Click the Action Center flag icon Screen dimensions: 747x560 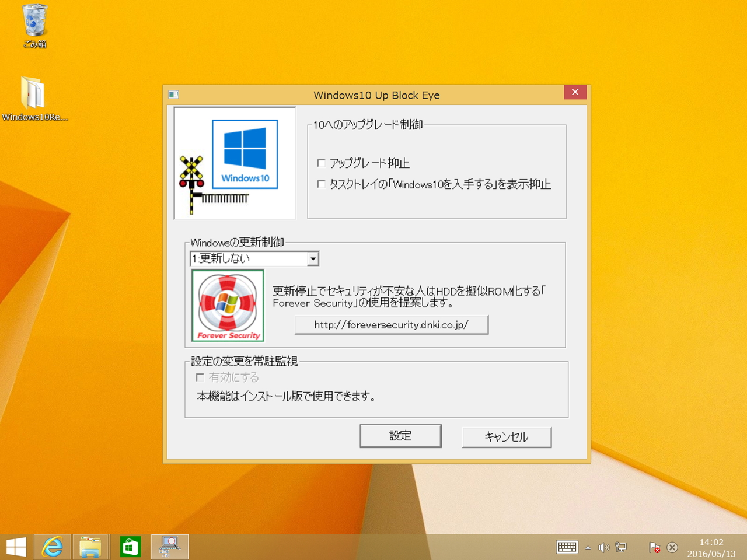click(654, 547)
